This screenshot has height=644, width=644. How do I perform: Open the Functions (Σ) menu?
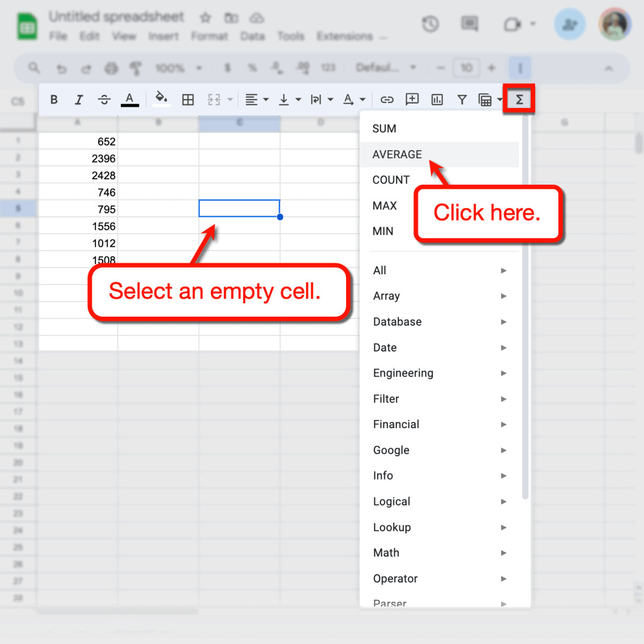[519, 99]
